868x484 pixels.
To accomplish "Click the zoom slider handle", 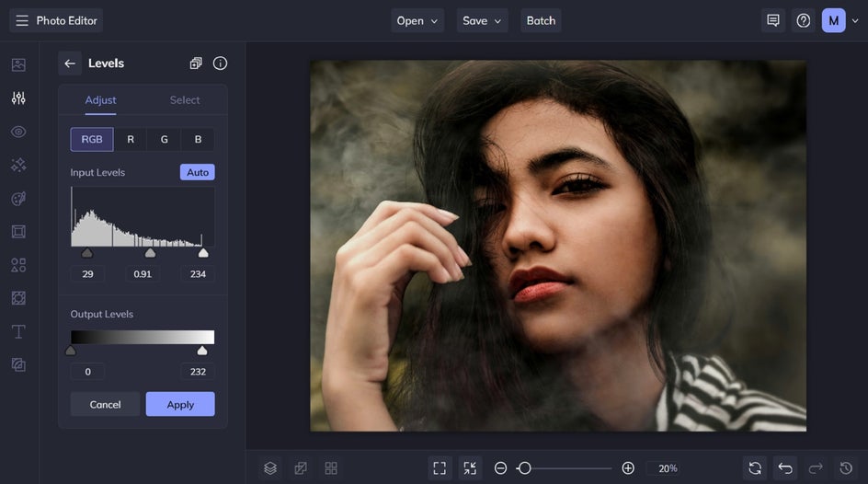I will (x=524, y=468).
